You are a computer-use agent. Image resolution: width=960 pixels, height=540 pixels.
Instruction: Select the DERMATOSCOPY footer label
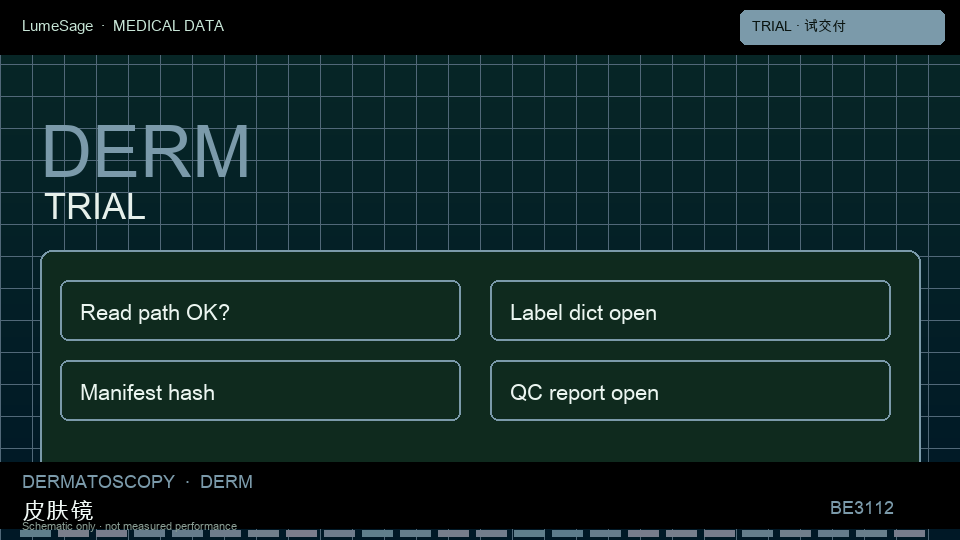coord(99,482)
